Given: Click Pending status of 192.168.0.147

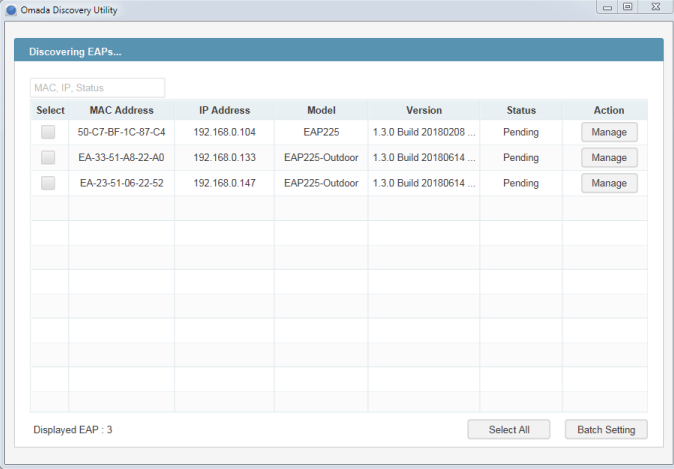Looking at the screenshot, I should (521, 183).
